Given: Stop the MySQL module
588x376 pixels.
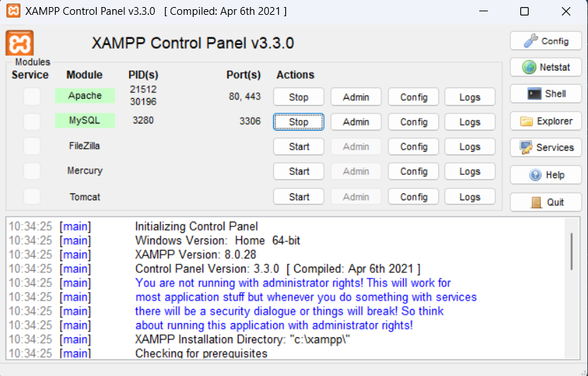Looking at the screenshot, I should 299,122.
